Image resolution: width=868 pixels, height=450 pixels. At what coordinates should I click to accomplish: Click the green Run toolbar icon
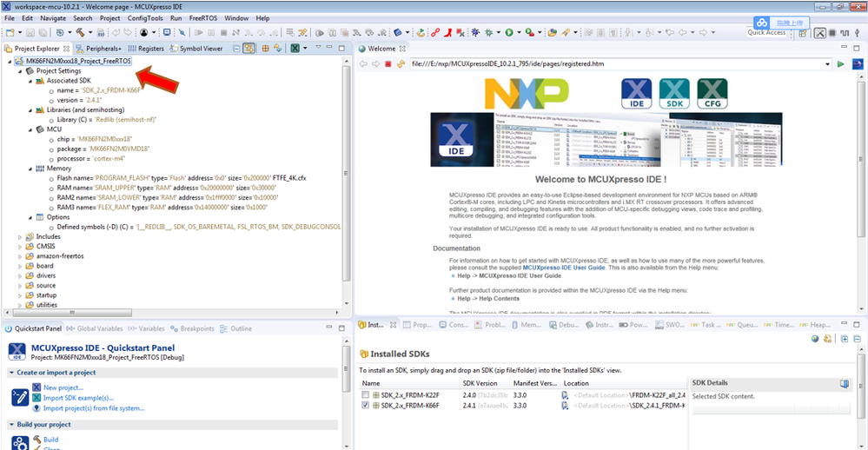coord(509,33)
